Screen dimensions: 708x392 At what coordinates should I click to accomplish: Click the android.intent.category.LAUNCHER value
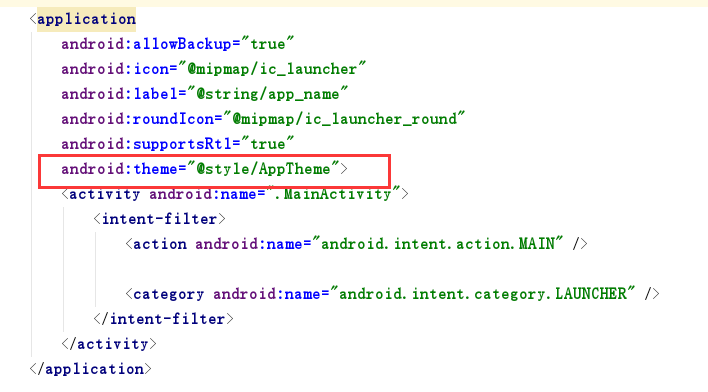click(x=483, y=294)
